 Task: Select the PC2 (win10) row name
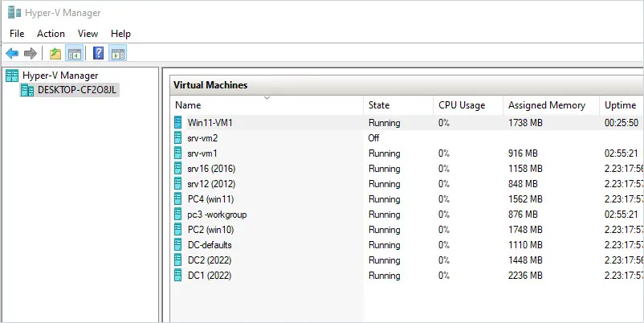tap(210, 229)
